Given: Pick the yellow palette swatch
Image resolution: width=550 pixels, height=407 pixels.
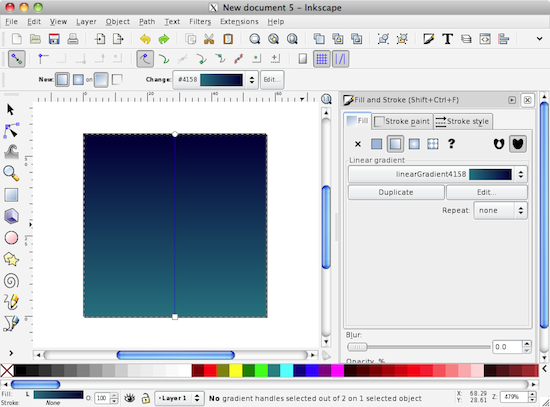Looking at the screenshot, I should (x=236, y=371).
